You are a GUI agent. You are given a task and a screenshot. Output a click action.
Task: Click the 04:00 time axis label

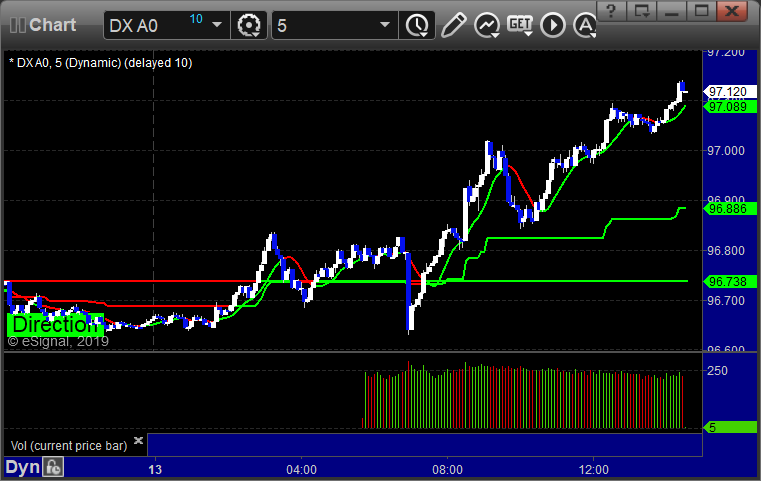(301, 470)
